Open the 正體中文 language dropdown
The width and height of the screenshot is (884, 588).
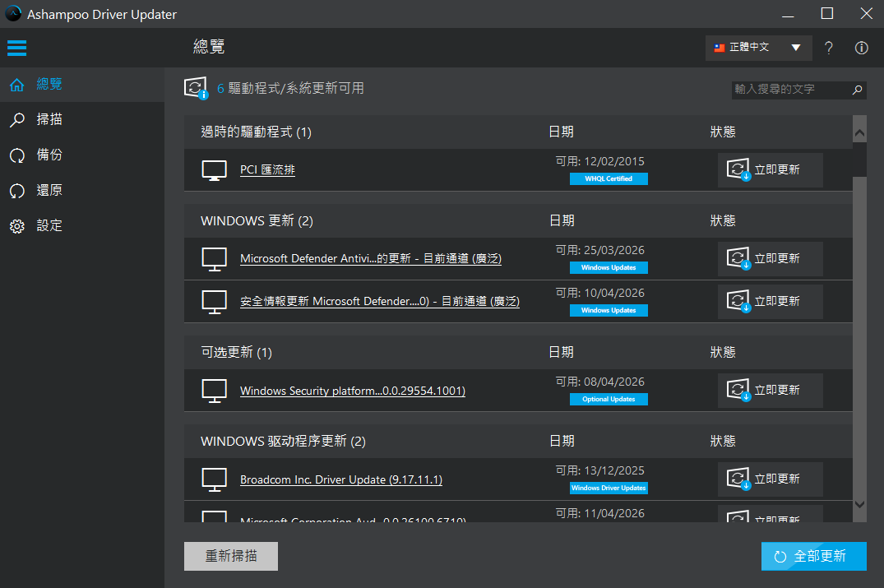point(758,48)
